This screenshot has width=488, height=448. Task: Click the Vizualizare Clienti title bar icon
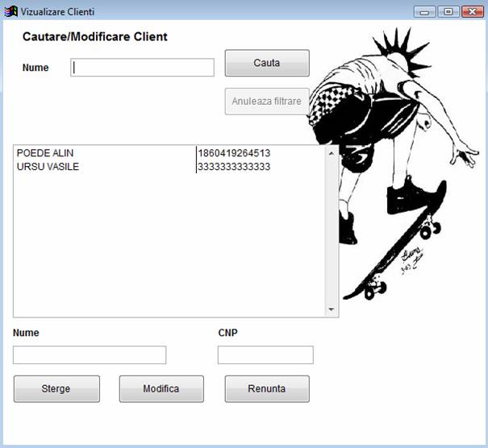[11, 11]
